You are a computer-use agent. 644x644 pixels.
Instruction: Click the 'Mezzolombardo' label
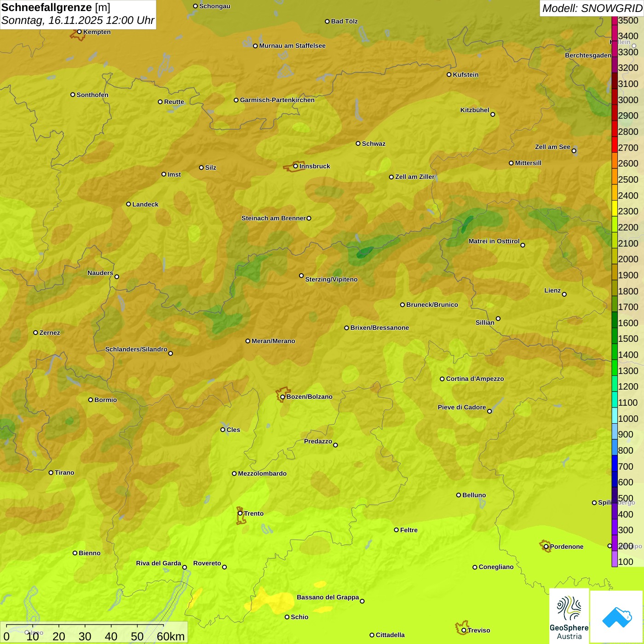click(262, 473)
